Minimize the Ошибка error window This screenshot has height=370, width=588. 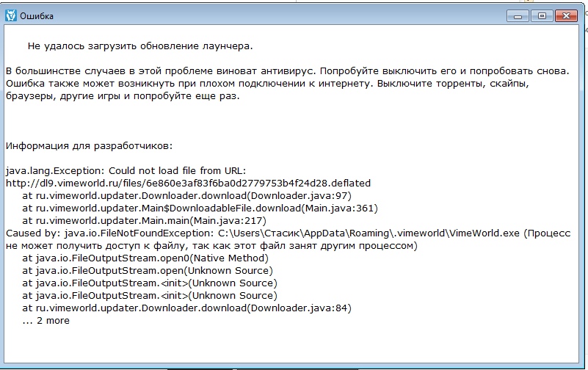(x=518, y=16)
